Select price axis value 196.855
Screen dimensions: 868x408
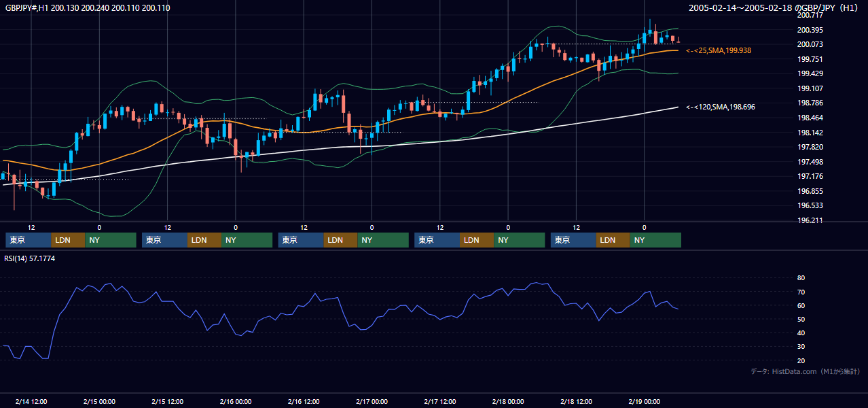(x=810, y=191)
